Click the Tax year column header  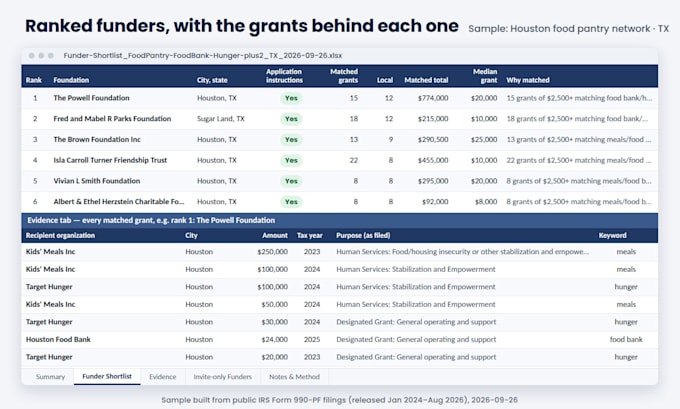tap(310, 236)
